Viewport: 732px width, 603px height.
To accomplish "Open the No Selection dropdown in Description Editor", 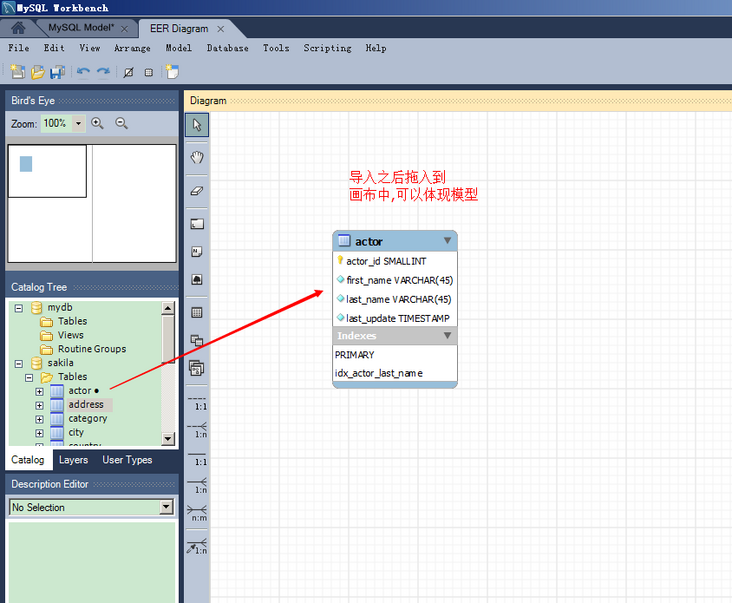I will click(166, 508).
